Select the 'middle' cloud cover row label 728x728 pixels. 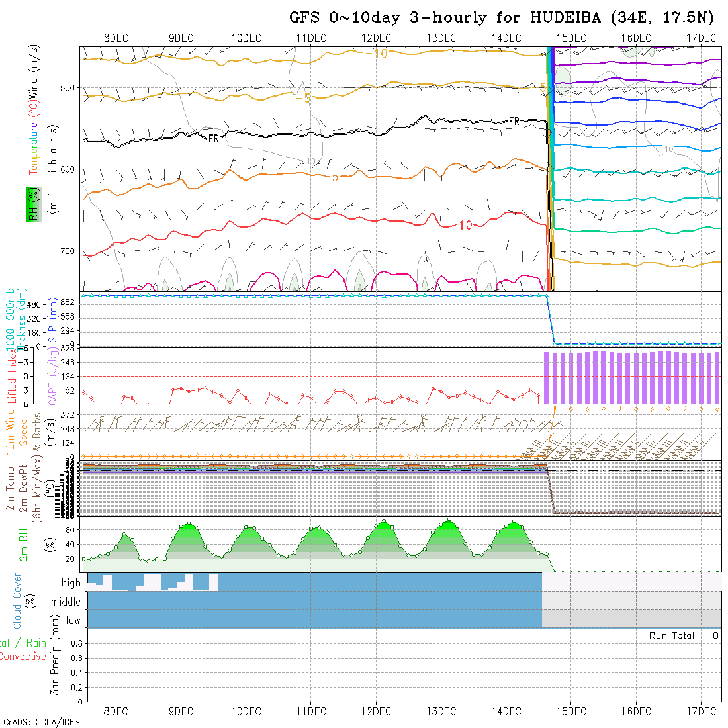point(66,602)
